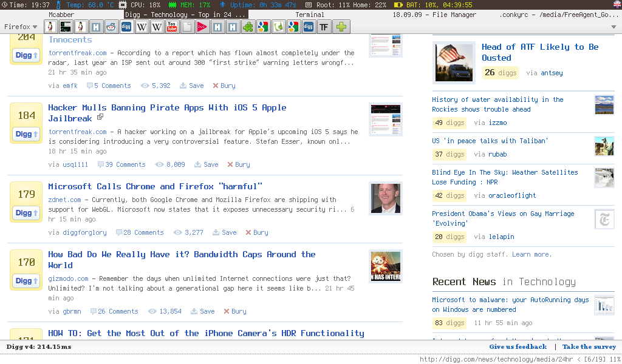Open the Blind Eye In The Sky story
Image resolution: width=622 pixels, height=364 pixels.
(x=505, y=177)
